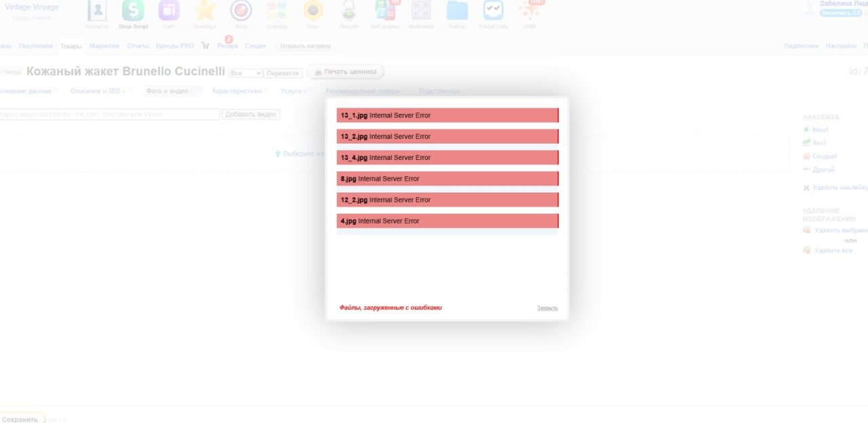Apply the Хит! sticker
This screenshot has height=423, width=868.
(819, 143)
